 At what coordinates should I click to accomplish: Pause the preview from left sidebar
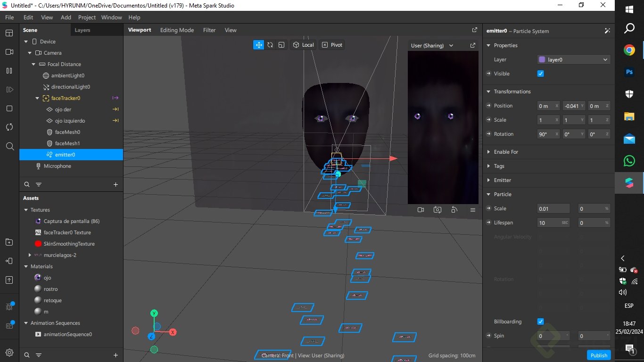pyautogui.click(x=9, y=71)
